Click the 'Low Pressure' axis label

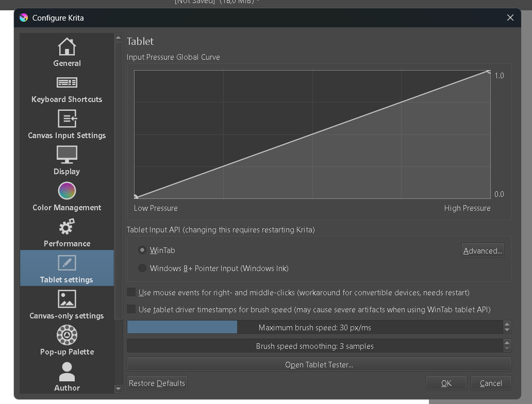tap(156, 208)
